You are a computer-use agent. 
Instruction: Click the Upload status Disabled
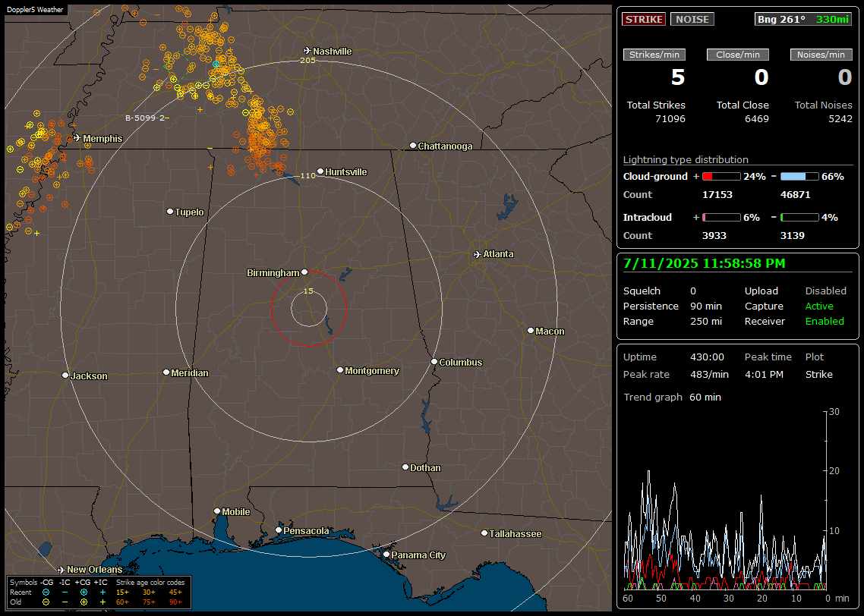(825, 291)
